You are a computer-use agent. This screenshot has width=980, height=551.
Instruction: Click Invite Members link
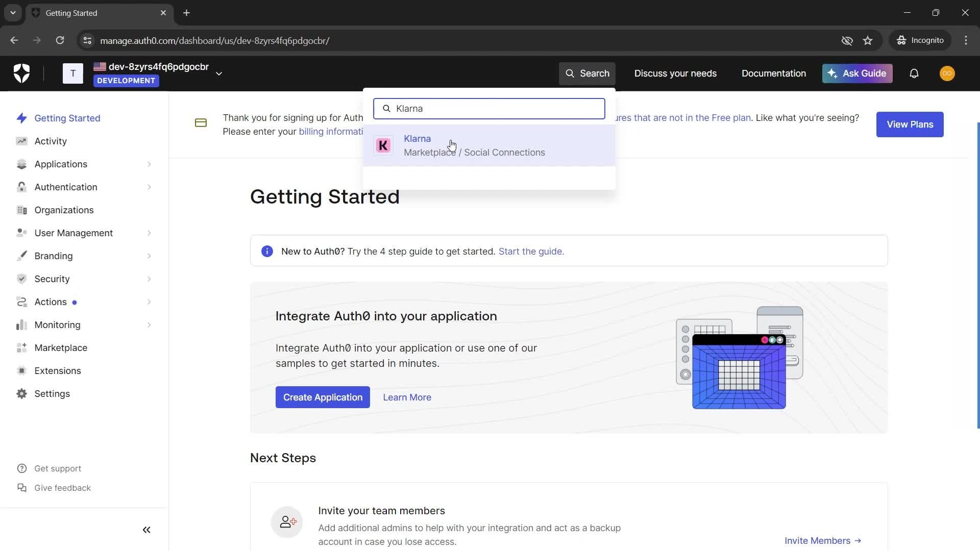click(823, 541)
